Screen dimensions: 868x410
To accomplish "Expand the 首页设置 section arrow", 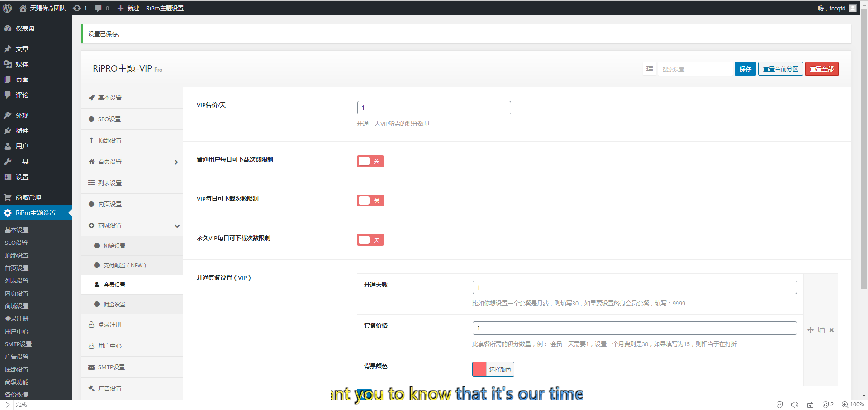I will tap(176, 162).
